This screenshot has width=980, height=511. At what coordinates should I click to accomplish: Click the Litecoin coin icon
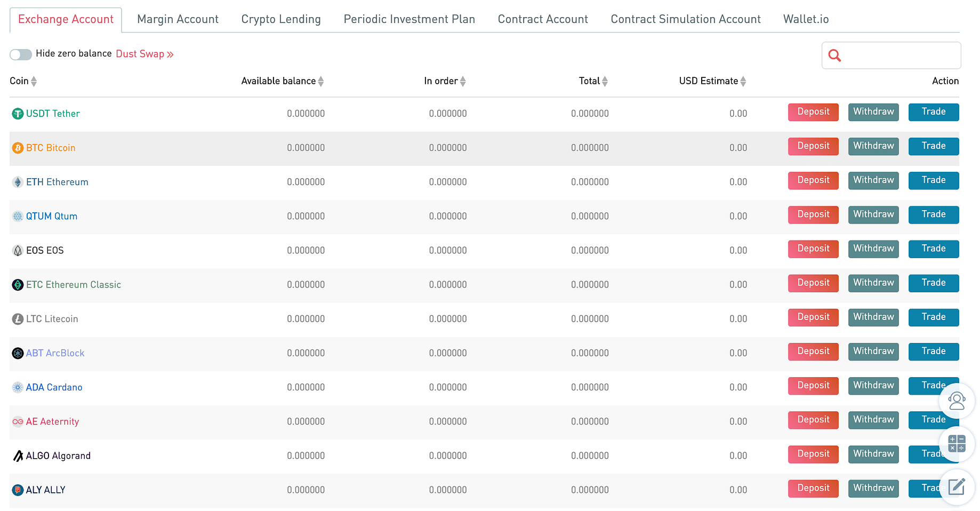click(17, 318)
